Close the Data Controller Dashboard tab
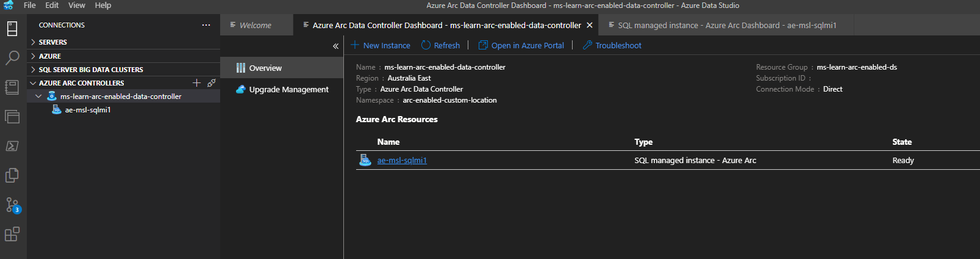Image resolution: width=980 pixels, height=259 pixels. pos(590,25)
